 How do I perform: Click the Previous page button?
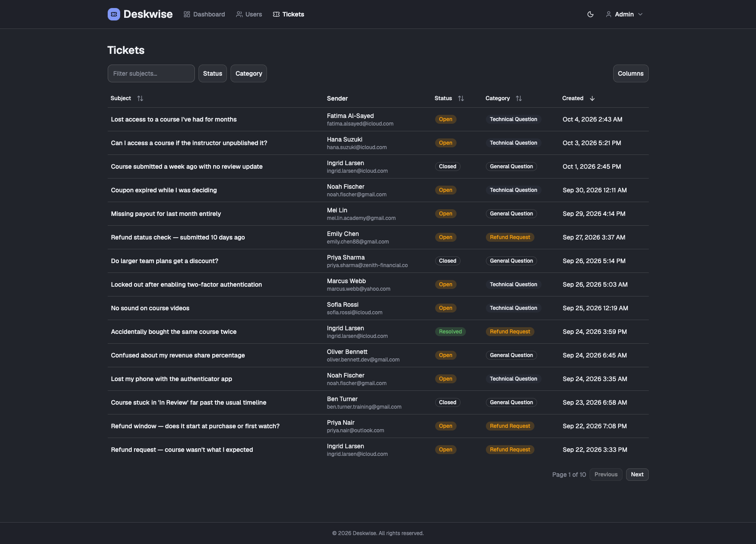pyautogui.click(x=606, y=475)
